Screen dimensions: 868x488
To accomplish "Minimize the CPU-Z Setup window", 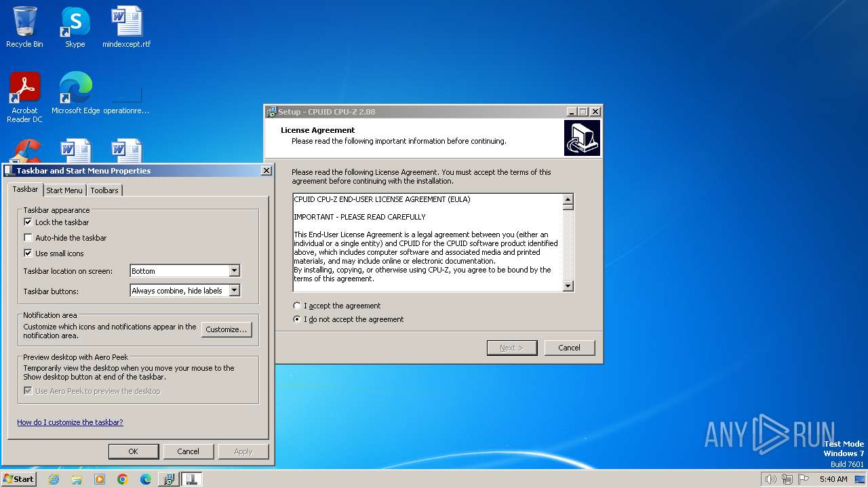I will click(x=572, y=112).
